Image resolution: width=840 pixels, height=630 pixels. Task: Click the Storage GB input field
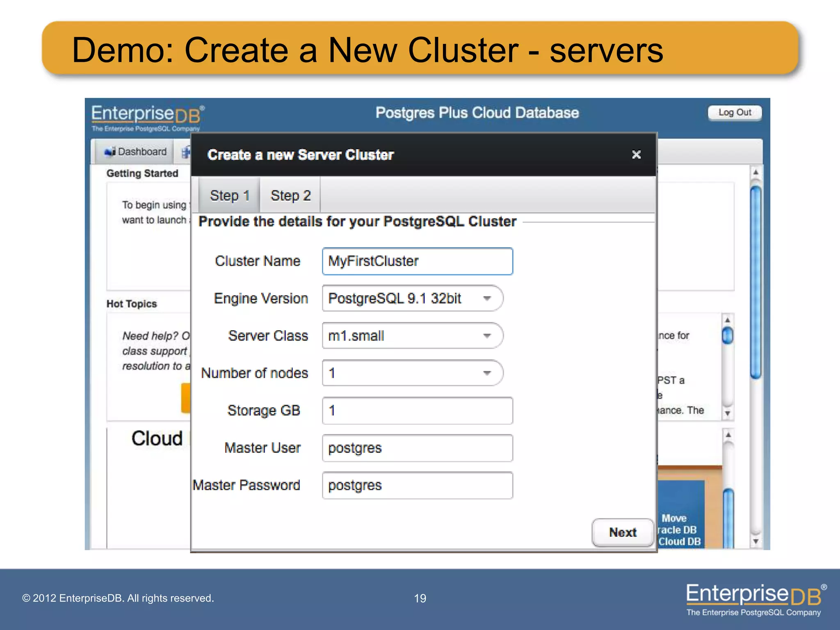[418, 411]
